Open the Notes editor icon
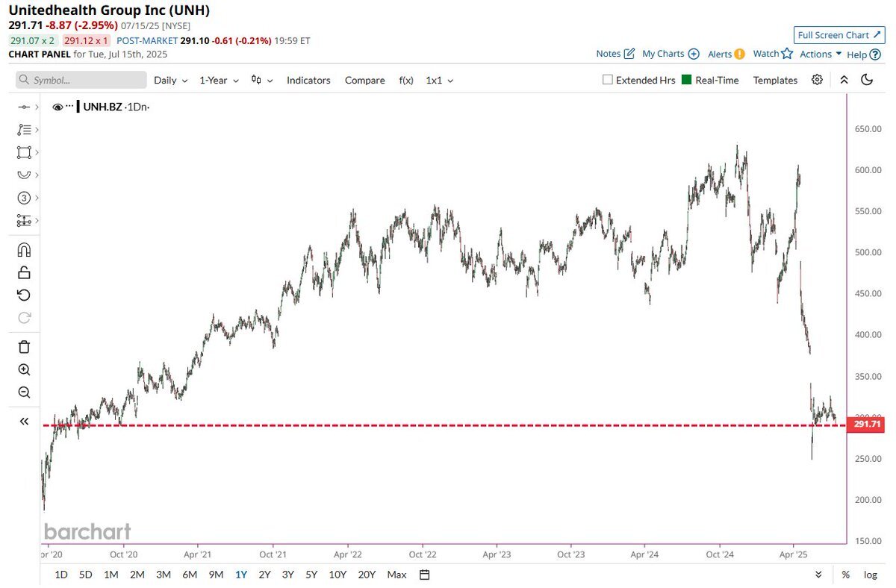Image resolution: width=896 pixels, height=588 pixels. tap(629, 54)
